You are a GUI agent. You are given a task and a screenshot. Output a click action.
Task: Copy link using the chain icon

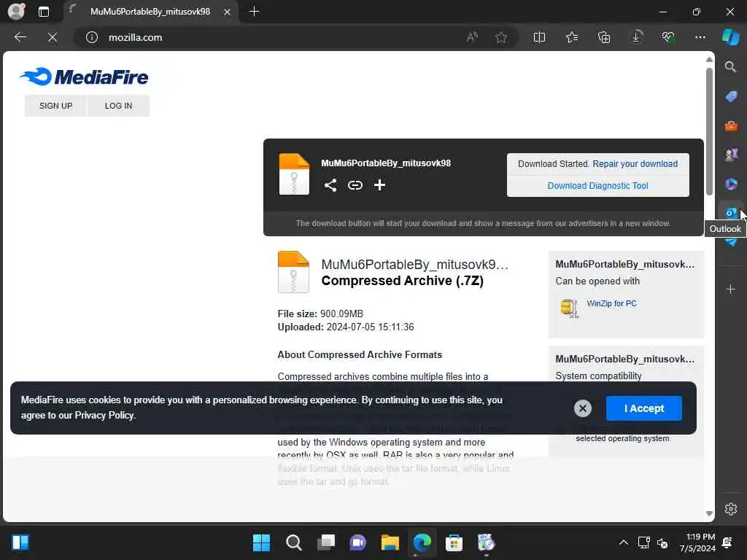point(355,185)
